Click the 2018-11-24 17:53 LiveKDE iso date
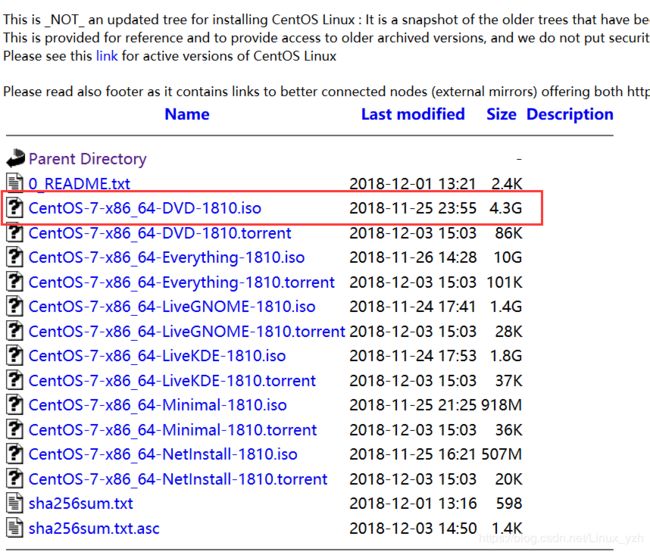 413,356
